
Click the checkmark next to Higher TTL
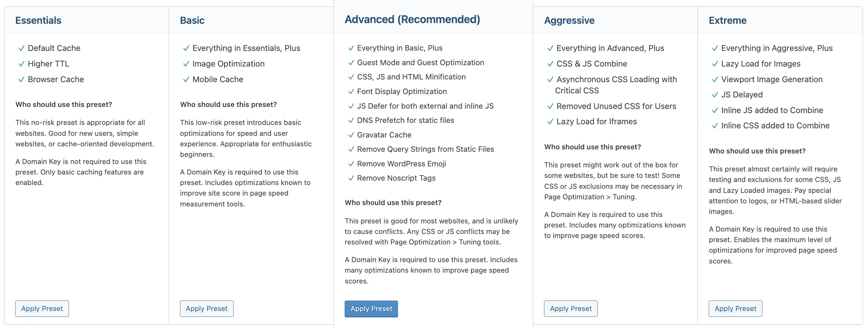[x=21, y=64]
